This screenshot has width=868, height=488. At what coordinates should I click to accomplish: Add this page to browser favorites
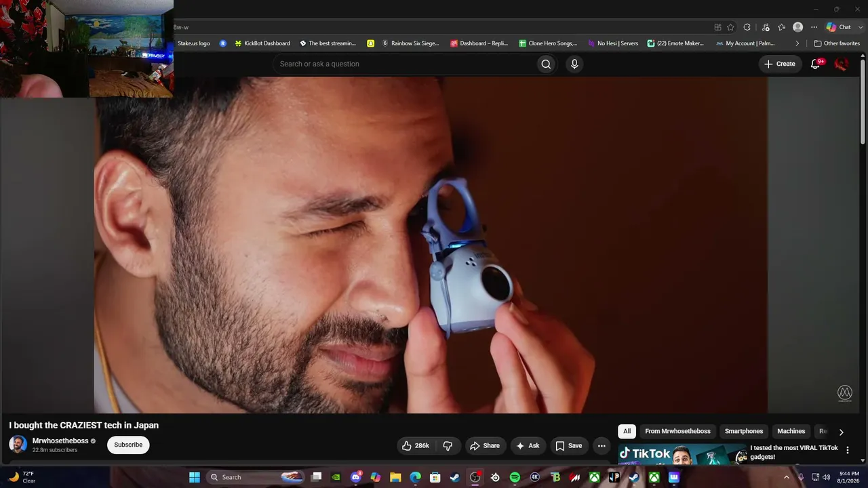click(730, 27)
